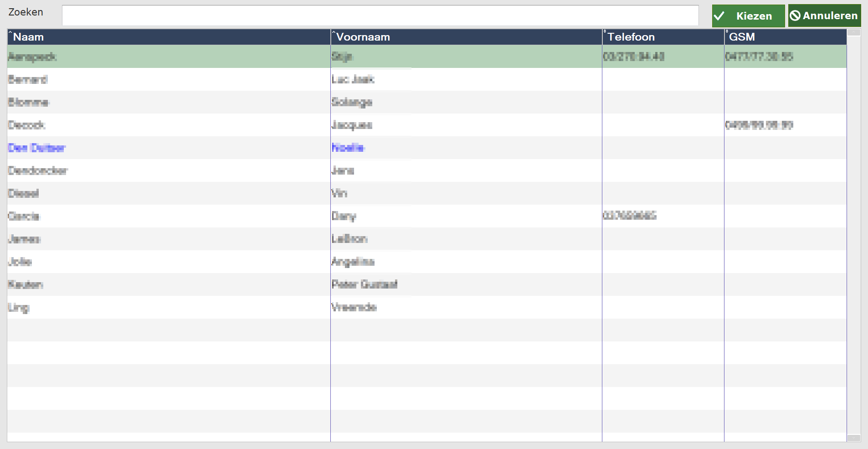868x449 pixels.
Task: Select the Blomme row
Action: pos(427,102)
